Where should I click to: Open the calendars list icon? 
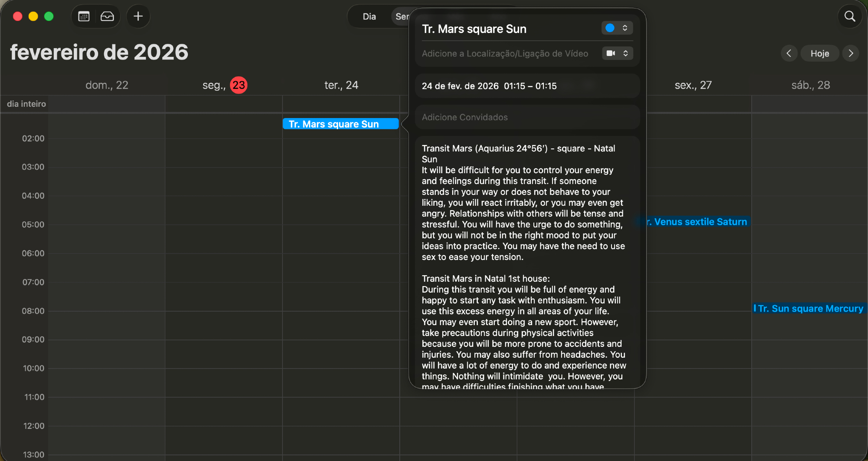tap(84, 16)
